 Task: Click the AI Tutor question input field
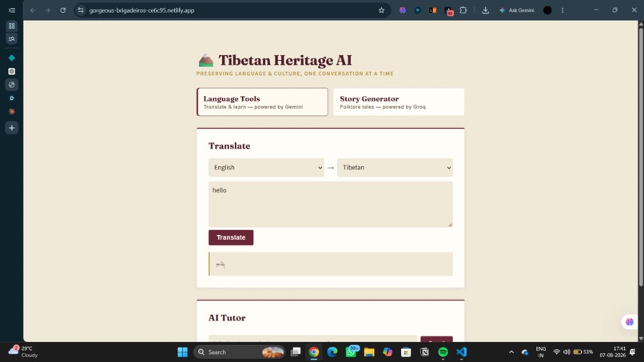pos(313,339)
